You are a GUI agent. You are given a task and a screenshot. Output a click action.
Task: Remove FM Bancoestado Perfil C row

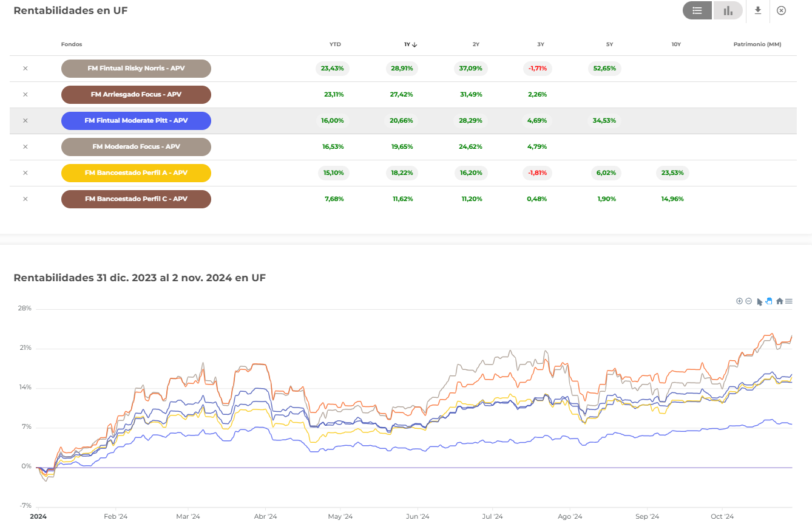point(25,199)
